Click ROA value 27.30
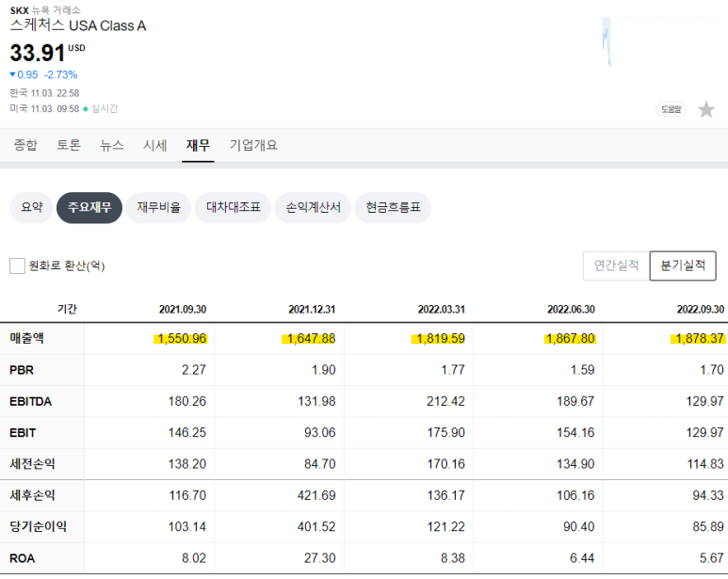Image resolution: width=728 pixels, height=579 pixels. 320,558
